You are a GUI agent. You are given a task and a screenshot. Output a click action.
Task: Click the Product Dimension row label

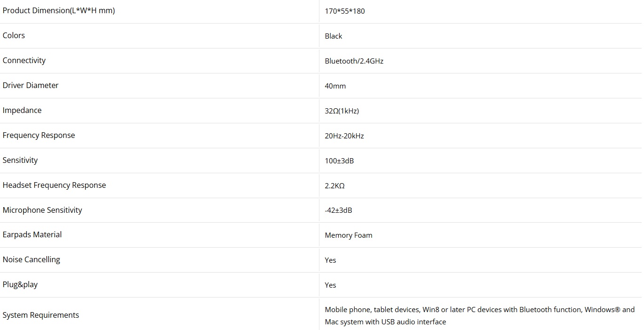59,10
